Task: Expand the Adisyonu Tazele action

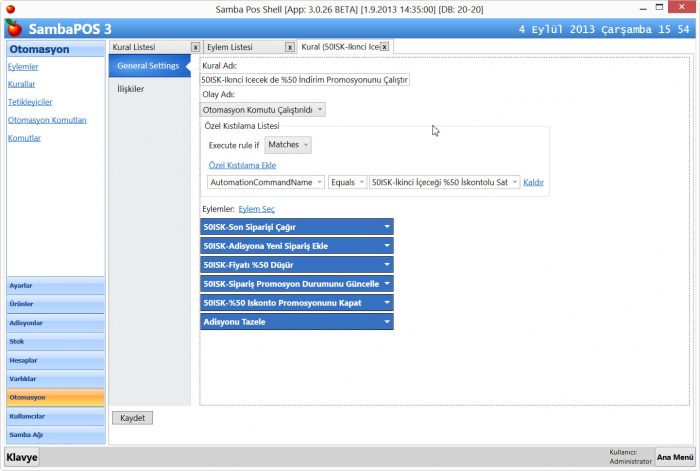Action: (x=386, y=322)
